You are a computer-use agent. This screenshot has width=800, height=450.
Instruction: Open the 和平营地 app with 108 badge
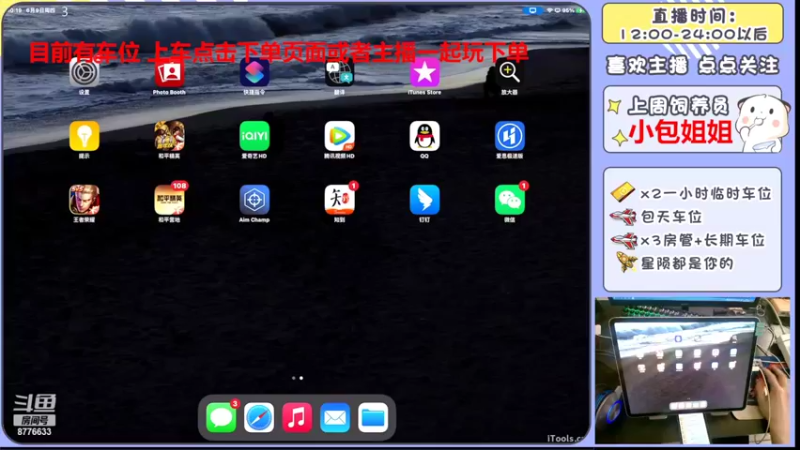point(169,200)
